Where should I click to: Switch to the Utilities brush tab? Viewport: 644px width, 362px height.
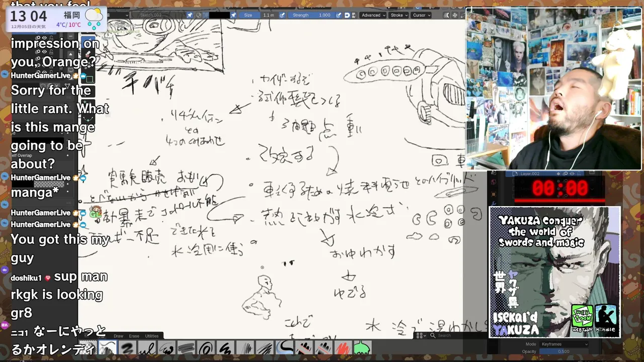tap(152, 336)
